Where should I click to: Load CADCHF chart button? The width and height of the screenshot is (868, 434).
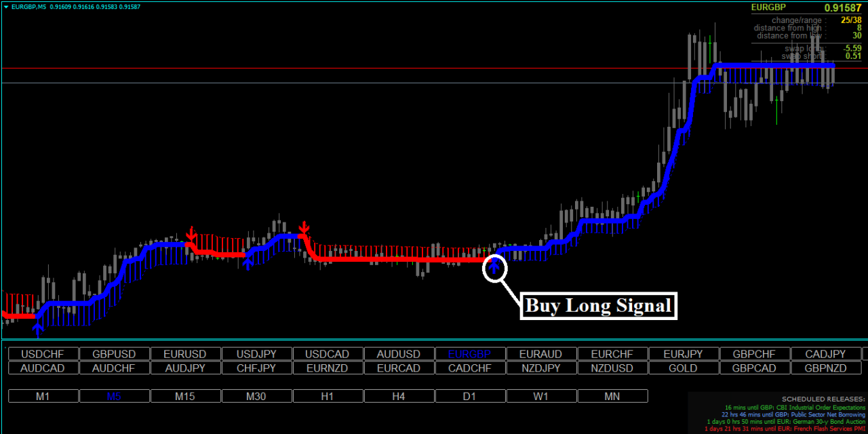(471, 368)
